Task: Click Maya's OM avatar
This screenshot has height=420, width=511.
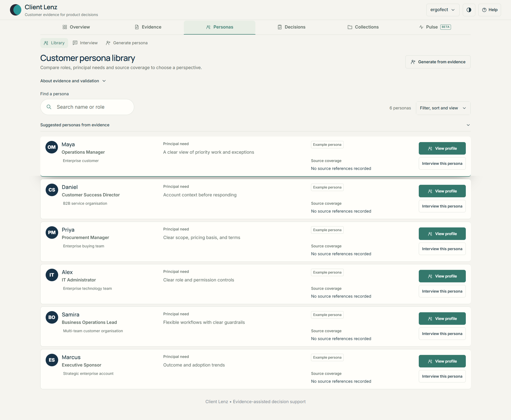Action: coord(52,147)
